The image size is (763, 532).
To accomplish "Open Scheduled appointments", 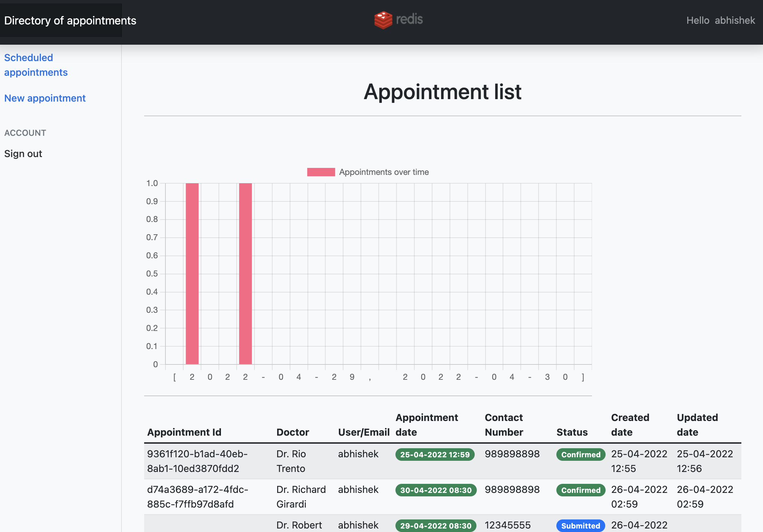I will (x=36, y=65).
